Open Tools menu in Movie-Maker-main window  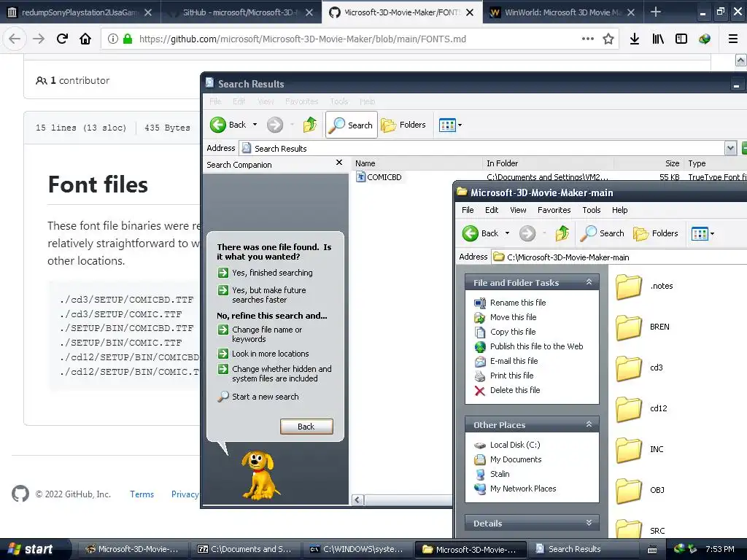coord(591,210)
